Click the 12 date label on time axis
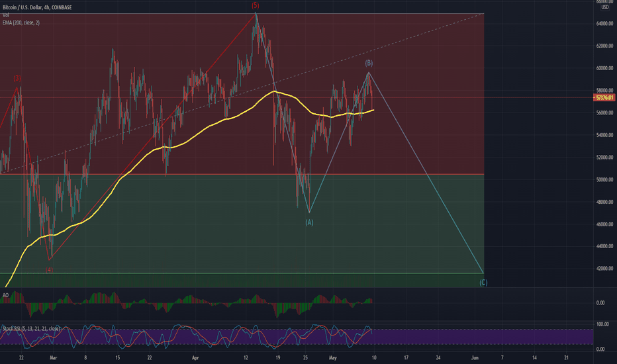This screenshot has height=364, width=617. pyautogui.click(x=246, y=357)
